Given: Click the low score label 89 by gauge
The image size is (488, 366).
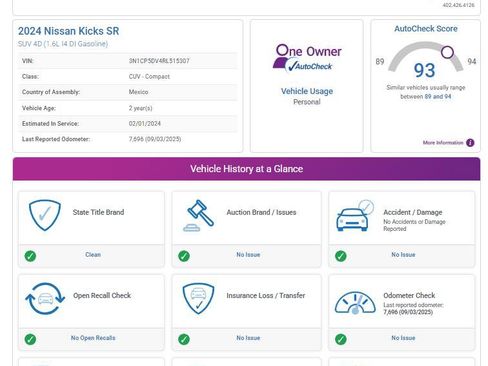Looking at the screenshot, I should pos(380,62).
